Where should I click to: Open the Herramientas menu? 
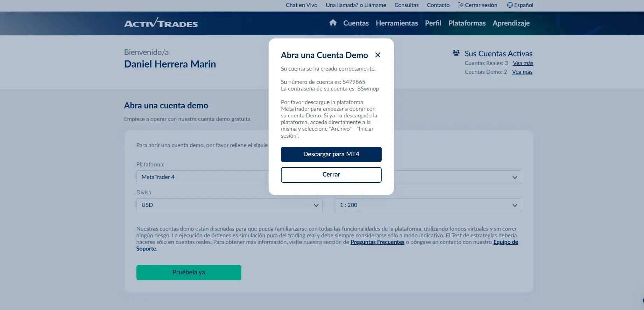(397, 23)
